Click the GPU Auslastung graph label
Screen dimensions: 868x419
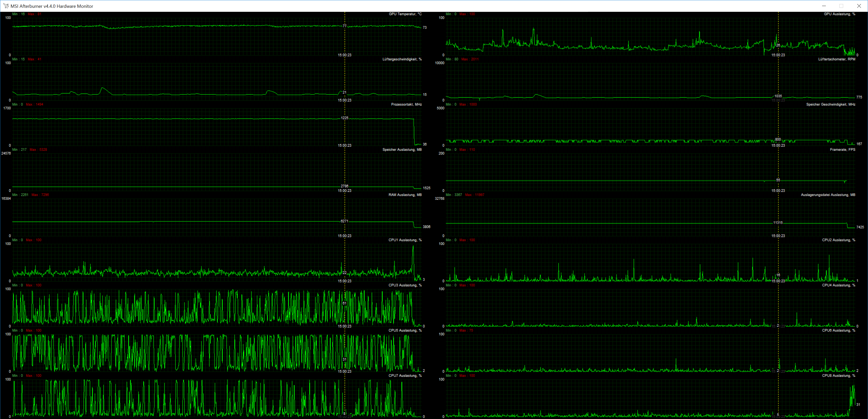tap(839, 14)
